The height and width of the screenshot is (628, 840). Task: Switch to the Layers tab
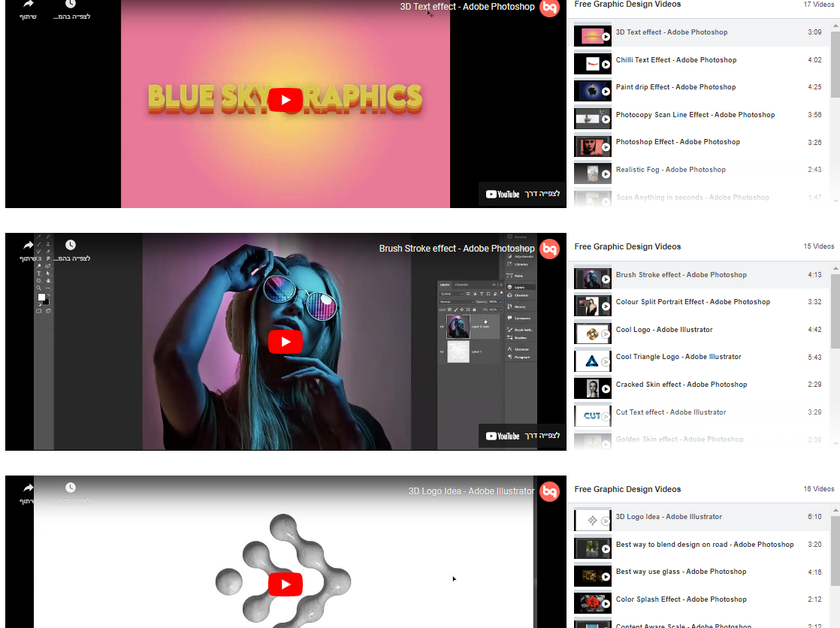[x=446, y=285]
